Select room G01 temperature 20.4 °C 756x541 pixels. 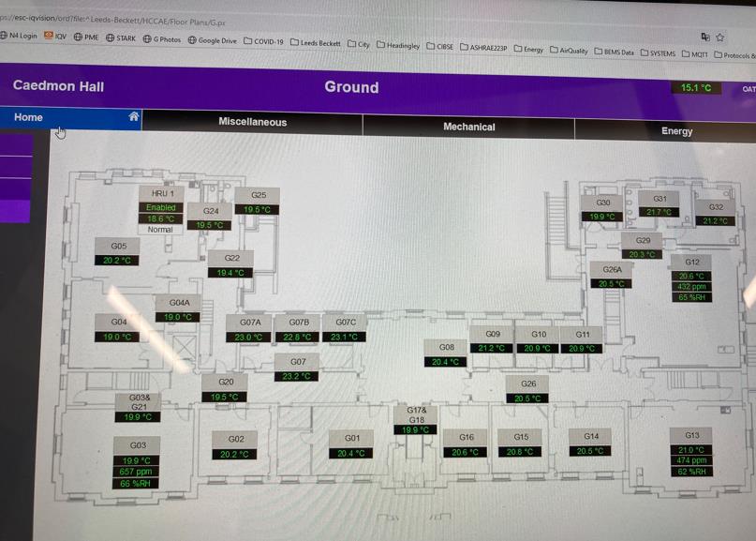click(x=350, y=453)
